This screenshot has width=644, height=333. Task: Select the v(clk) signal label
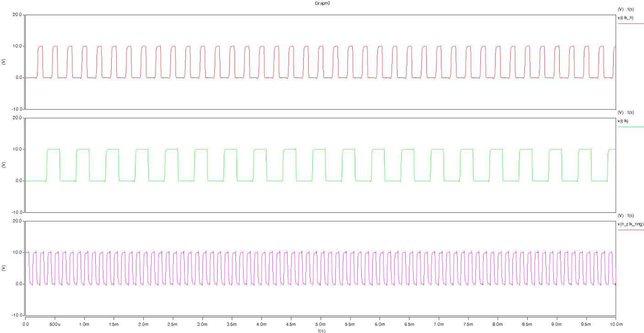(x=624, y=121)
